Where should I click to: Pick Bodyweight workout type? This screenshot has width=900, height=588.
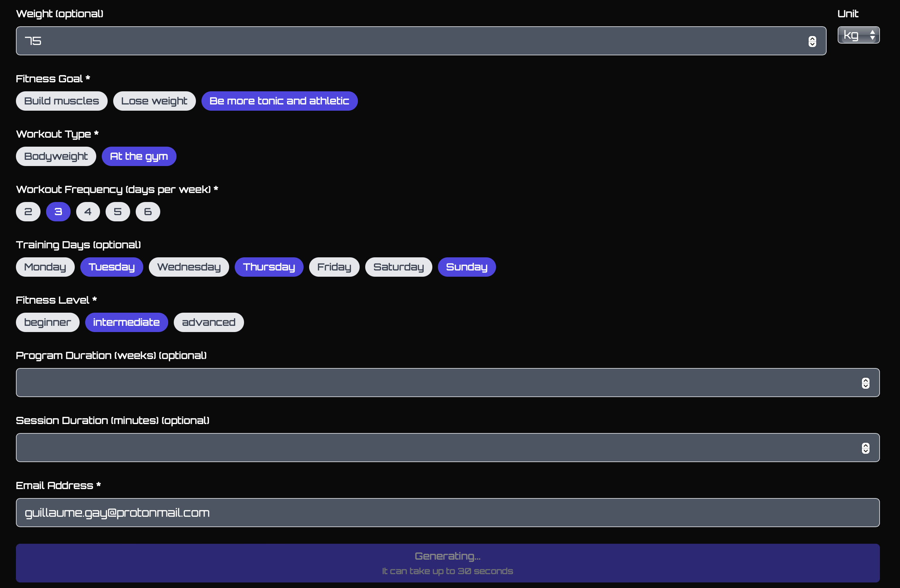click(56, 156)
